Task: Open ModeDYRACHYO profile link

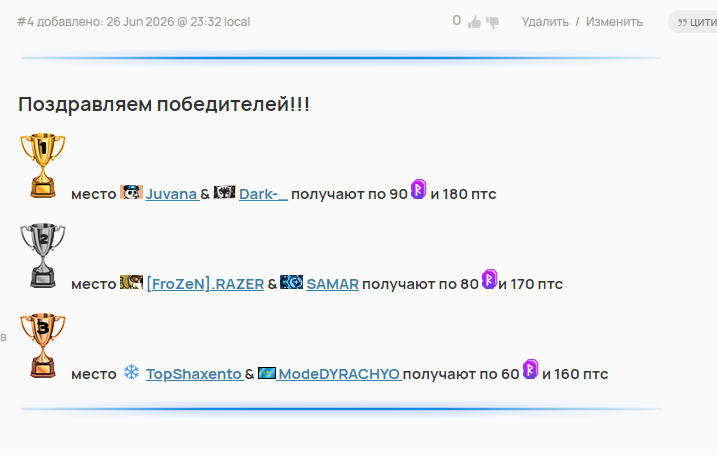Action: pyautogui.click(x=339, y=374)
